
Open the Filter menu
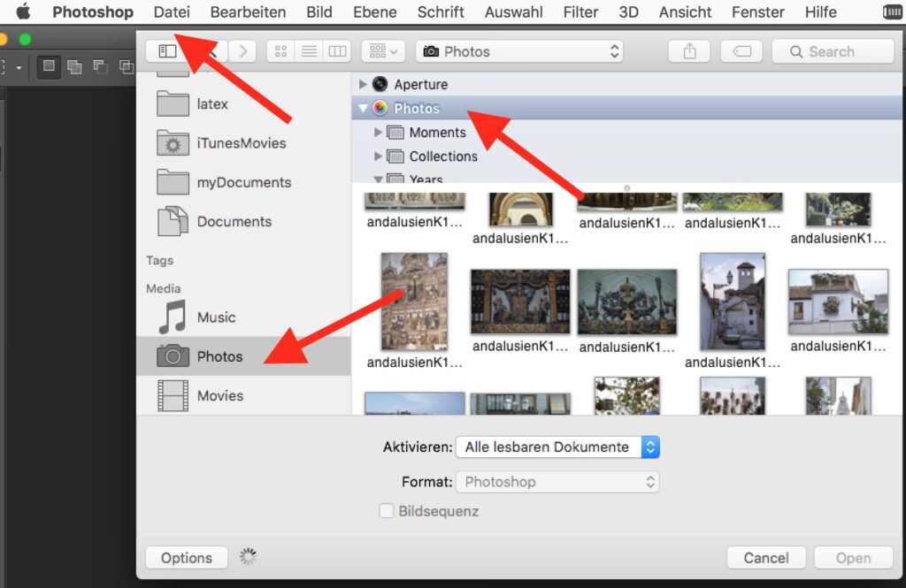tap(580, 12)
